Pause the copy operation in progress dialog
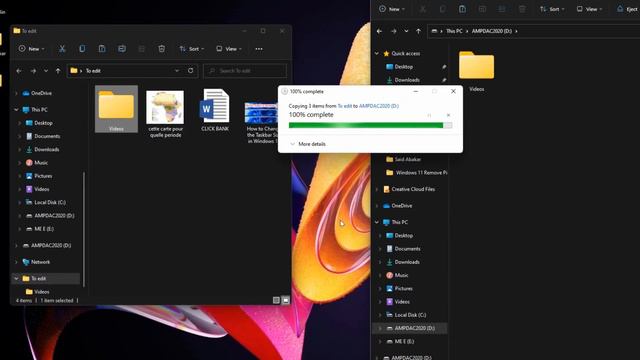 click(429, 116)
